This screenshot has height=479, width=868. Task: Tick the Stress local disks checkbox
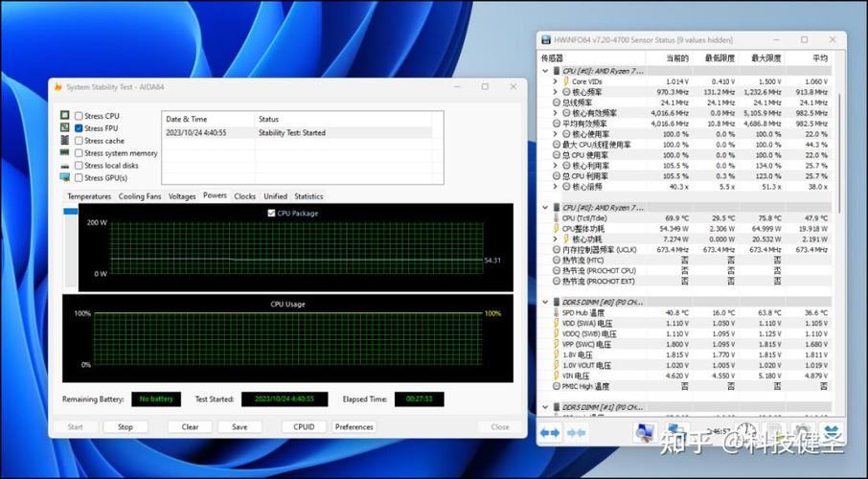coord(79,166)
